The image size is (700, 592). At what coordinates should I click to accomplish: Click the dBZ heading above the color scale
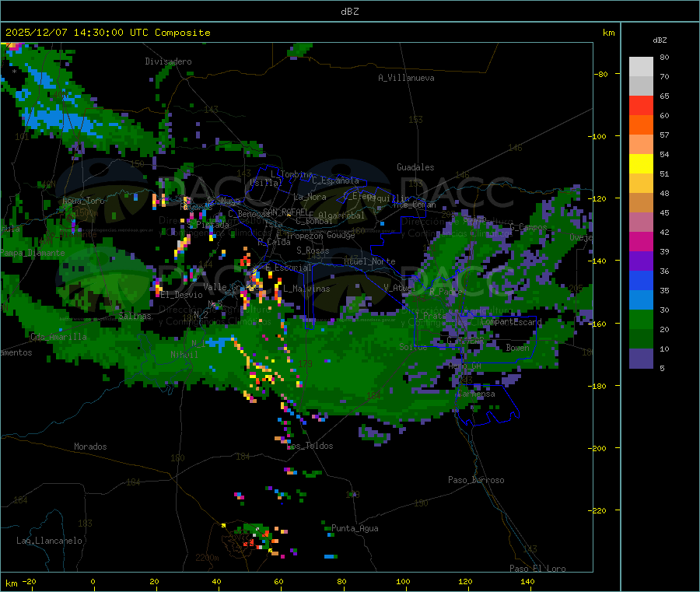pyautogui.click(x=660, y=40)
